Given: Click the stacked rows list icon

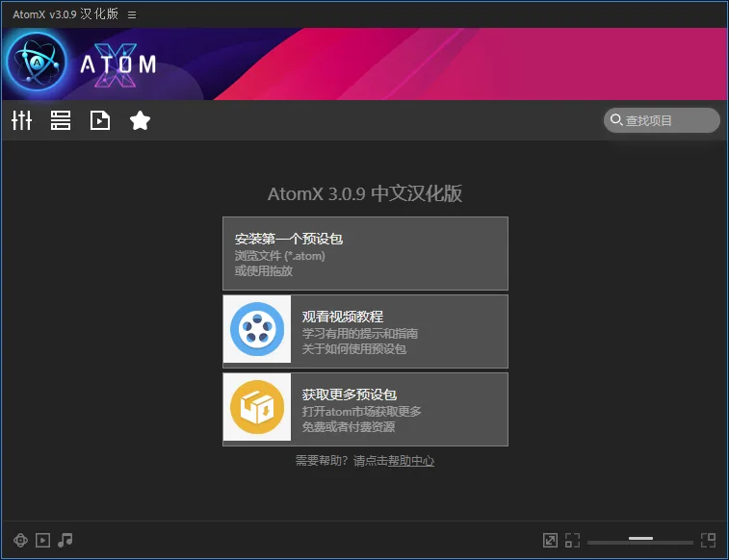Looking at the screenshot, I should tap(61, 120).
